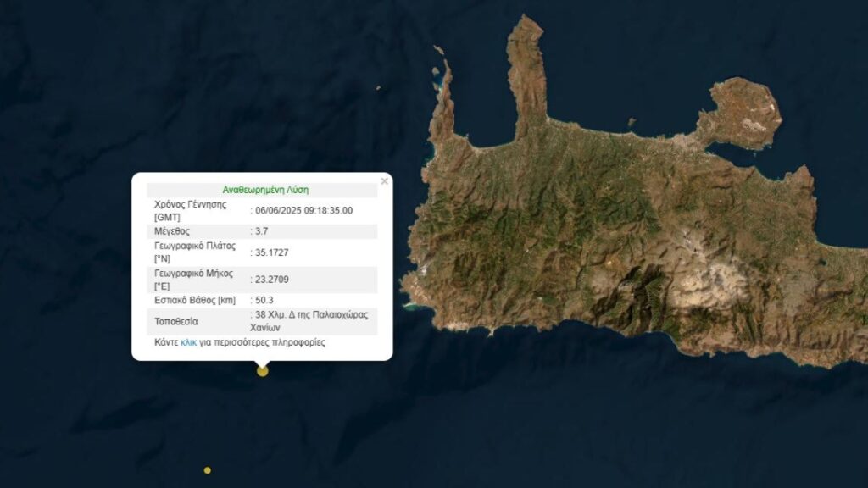Screen dimensions: 868x488
Task: Close the earthquake info popup
Action: 384,181
